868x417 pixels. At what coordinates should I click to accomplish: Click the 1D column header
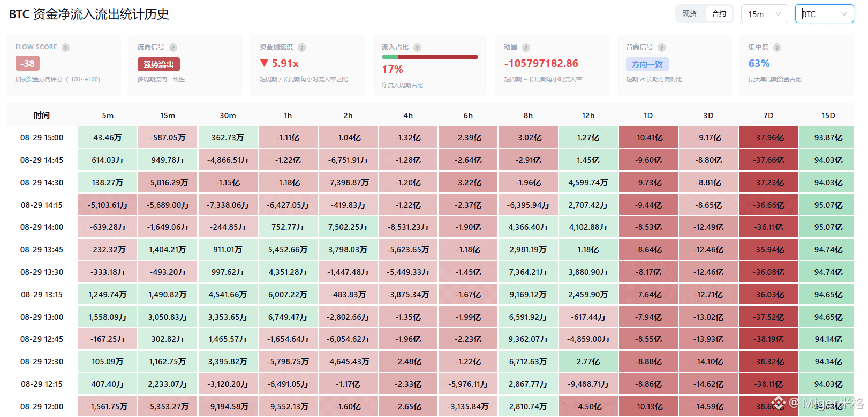tap(648, 116)
